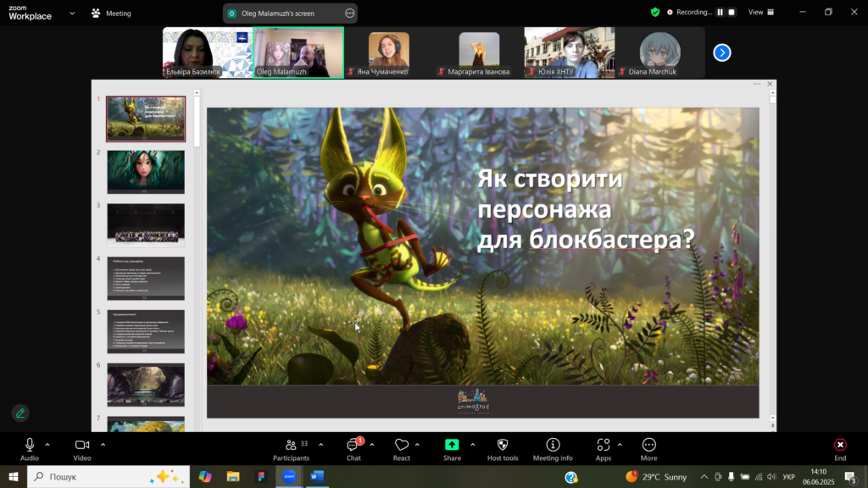Open clock and date 14:10

tap(818, 476)
